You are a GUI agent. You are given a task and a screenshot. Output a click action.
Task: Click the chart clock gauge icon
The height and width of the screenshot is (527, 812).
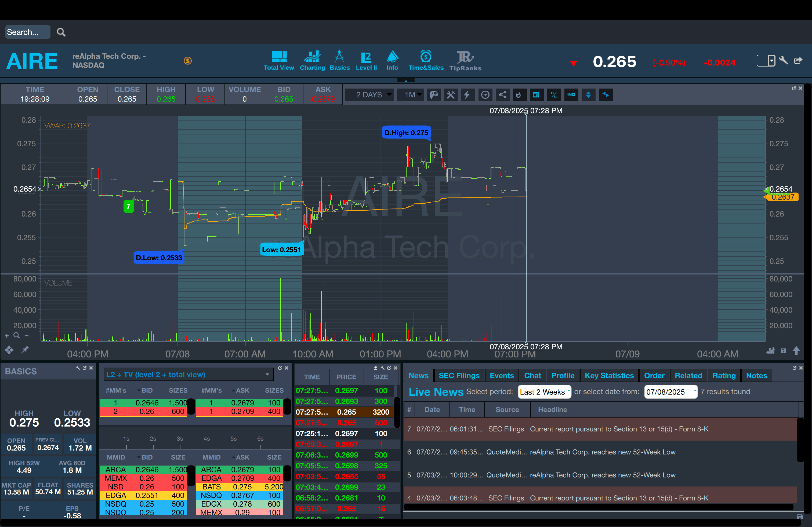click(x=485, y=95)
